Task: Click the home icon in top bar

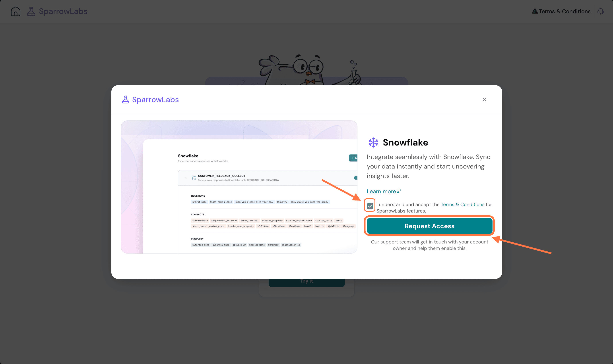Action: pos(16,11)
